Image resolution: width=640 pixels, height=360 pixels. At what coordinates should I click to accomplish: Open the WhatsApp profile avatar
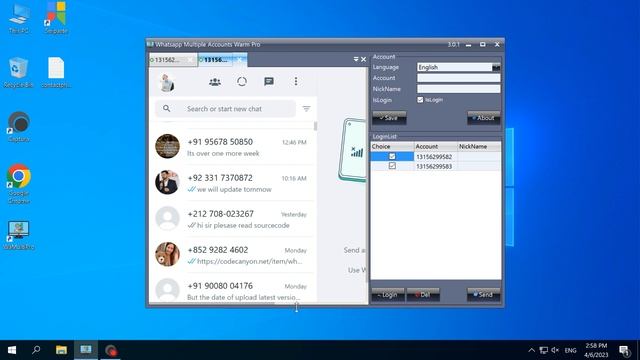tap(167, 82)
